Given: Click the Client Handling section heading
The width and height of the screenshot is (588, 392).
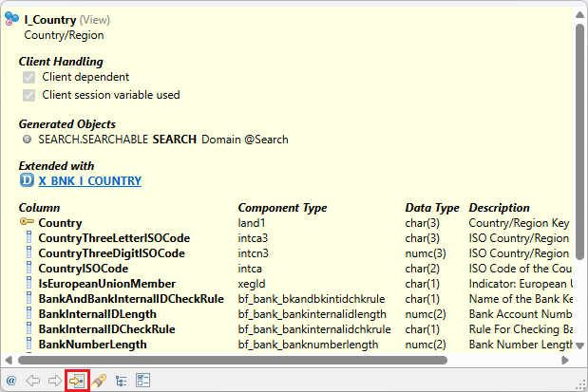Looking at the screenshot, I should (61, 62).
